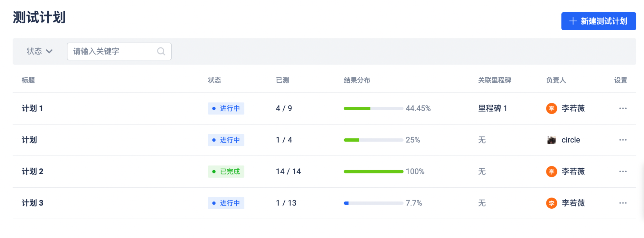This screenshot has width=644, height=238.
Task: Click the 里程碑 1 milestone link
Action: pyautogui.click(x=492, y=108)
